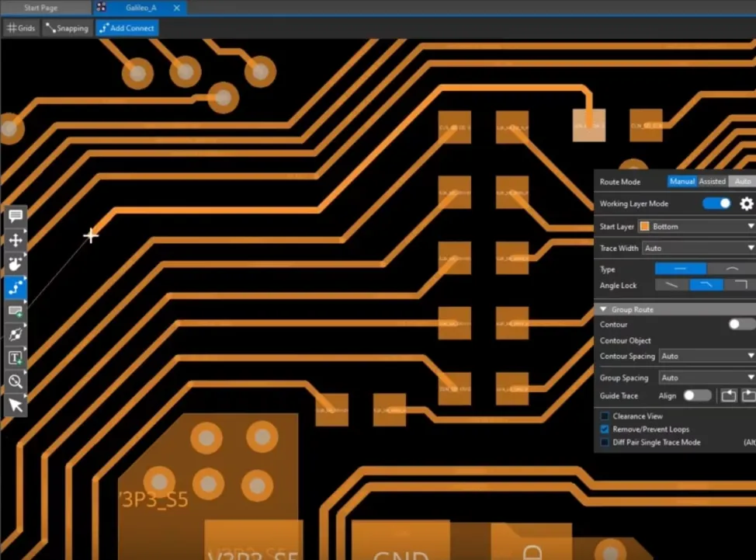Toggle the Working Layer Mode switch
The height and width of the screenshot is (560, 756).
pos(716,203)
